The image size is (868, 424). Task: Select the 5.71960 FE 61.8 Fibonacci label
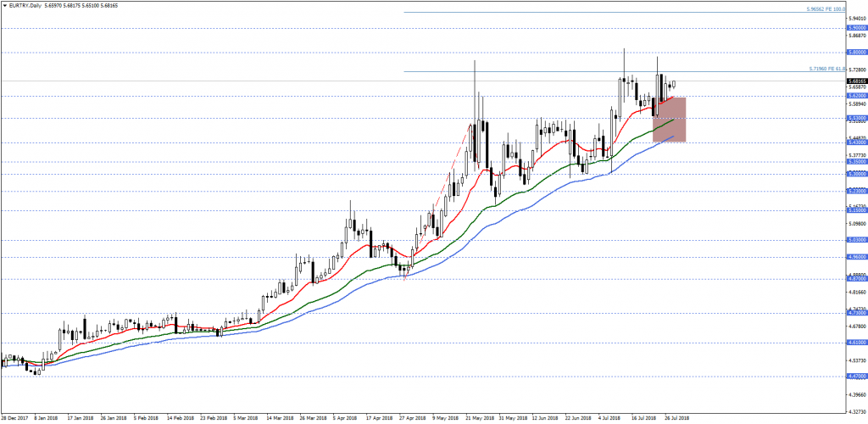[827, 70]
